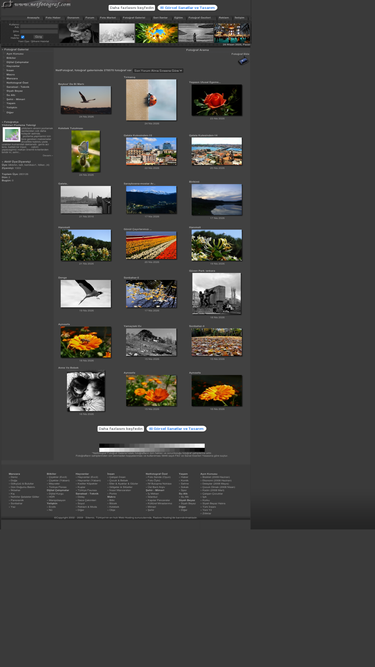Open the white snowy header photo
375x667 pixels.
[117, 33]
